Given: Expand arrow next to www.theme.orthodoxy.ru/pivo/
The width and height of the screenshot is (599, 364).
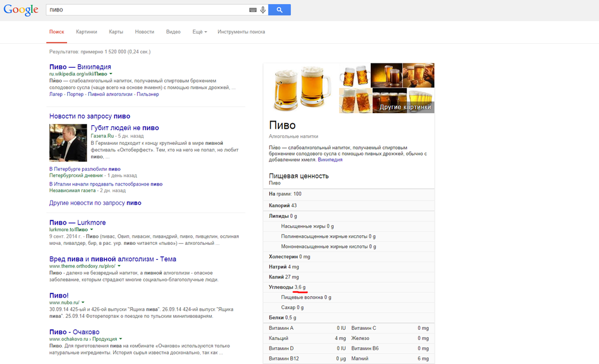Looking at the screenshot, I should [119, 266].
